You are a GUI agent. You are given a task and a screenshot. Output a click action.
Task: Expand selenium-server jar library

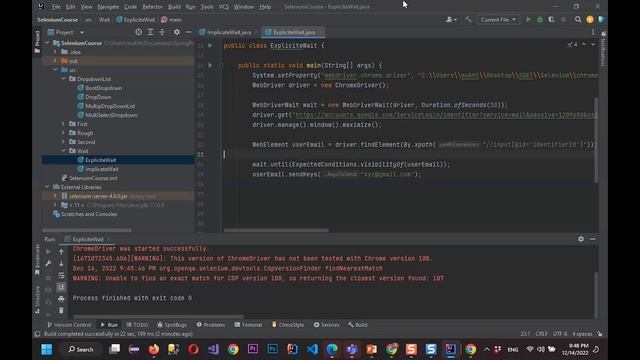55,196
